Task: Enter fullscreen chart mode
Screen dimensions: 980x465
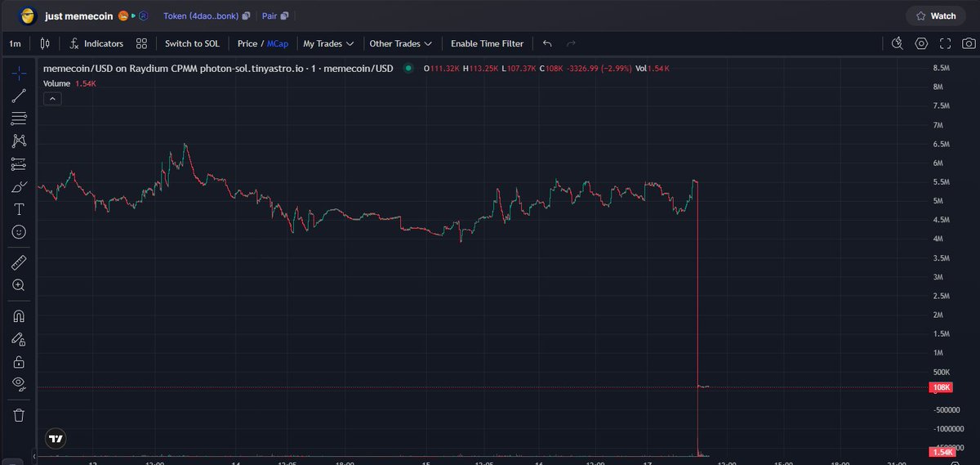Action: [x=946, y=43]
